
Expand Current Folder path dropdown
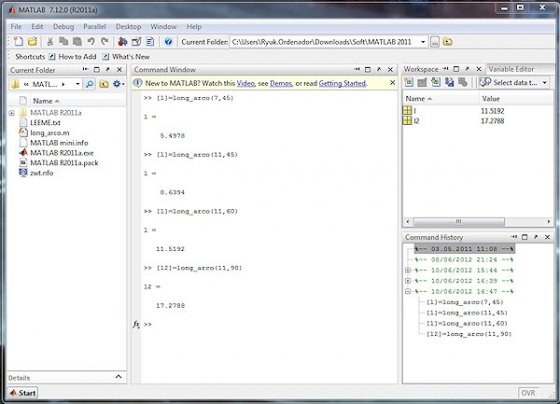[78, 84]
